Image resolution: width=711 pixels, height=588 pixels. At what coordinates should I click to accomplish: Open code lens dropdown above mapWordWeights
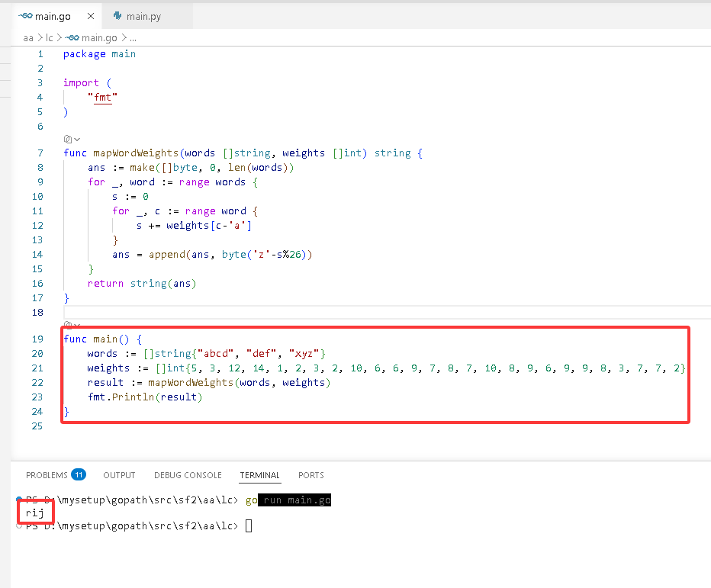coord(72,139)
